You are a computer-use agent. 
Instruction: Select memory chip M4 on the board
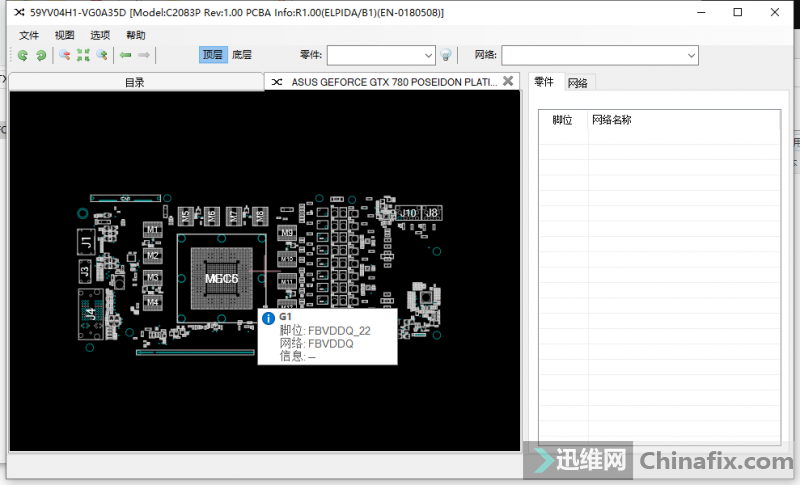[x=153, y=302]
